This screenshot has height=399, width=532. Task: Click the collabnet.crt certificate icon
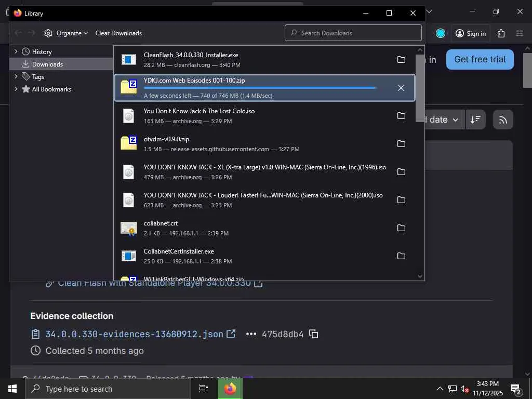click(x=129, y=229)
